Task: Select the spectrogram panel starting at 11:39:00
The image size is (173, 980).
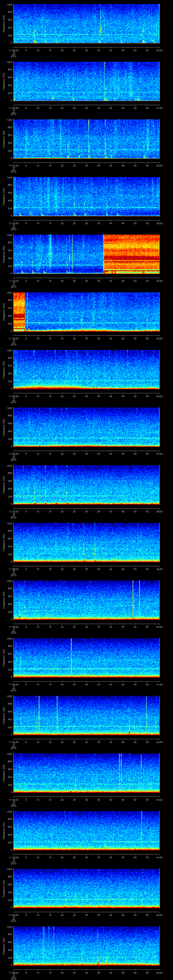Action: [86, 600]
